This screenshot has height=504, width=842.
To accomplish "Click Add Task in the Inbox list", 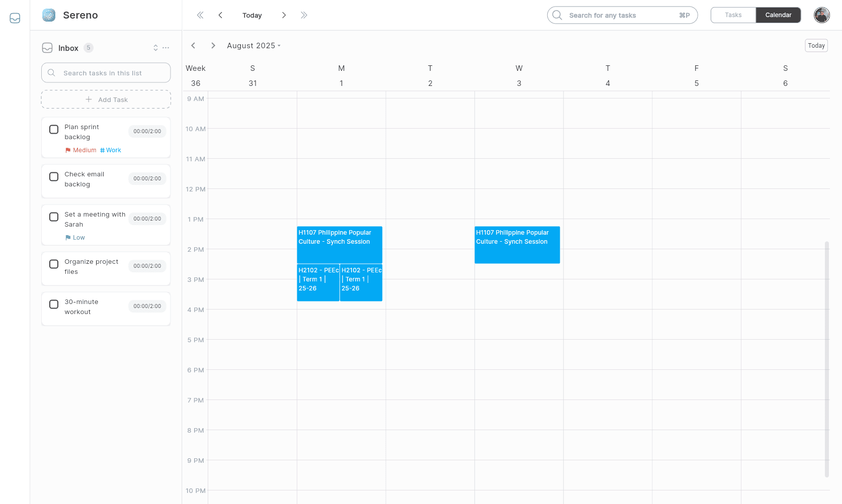I will 106,99.
